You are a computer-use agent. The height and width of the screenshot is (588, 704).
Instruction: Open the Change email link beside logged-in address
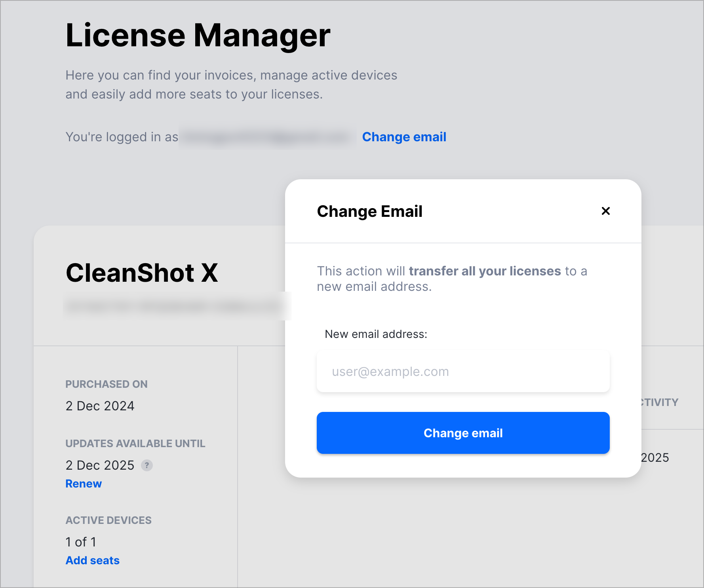click(404, 137)
